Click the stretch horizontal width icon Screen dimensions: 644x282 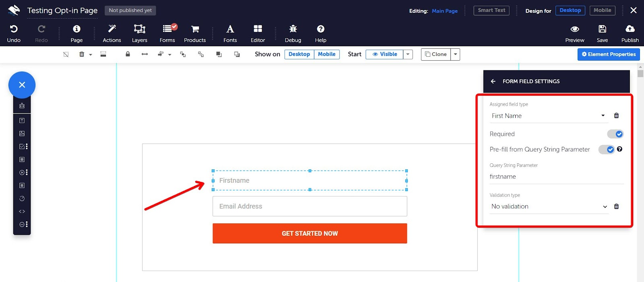pos(144,54)
